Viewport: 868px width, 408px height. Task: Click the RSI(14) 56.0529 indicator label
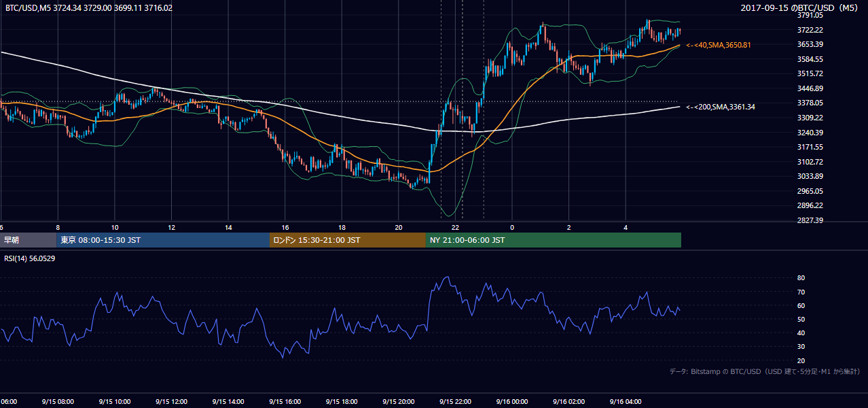(x=30, y=258)
